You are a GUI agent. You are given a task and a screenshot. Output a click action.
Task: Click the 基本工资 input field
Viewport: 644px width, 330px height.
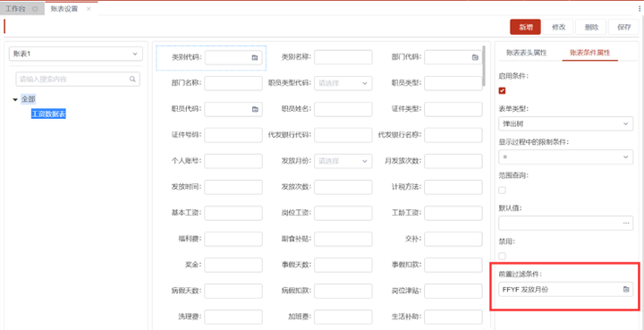click(x=233, y=213)
